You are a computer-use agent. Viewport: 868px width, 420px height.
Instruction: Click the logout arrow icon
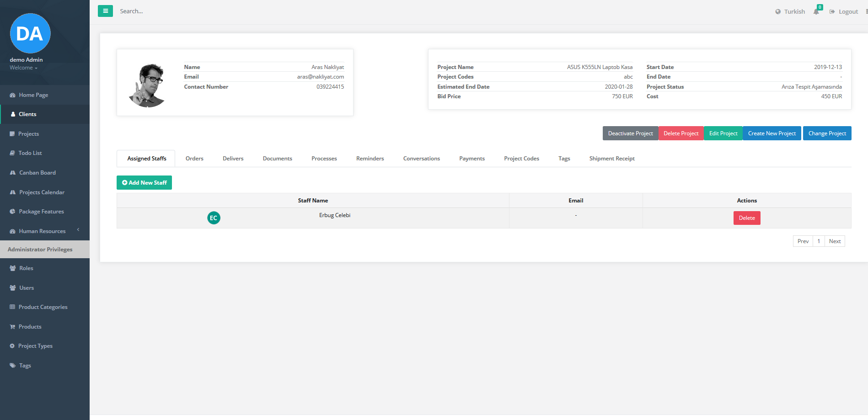[832, 12]
